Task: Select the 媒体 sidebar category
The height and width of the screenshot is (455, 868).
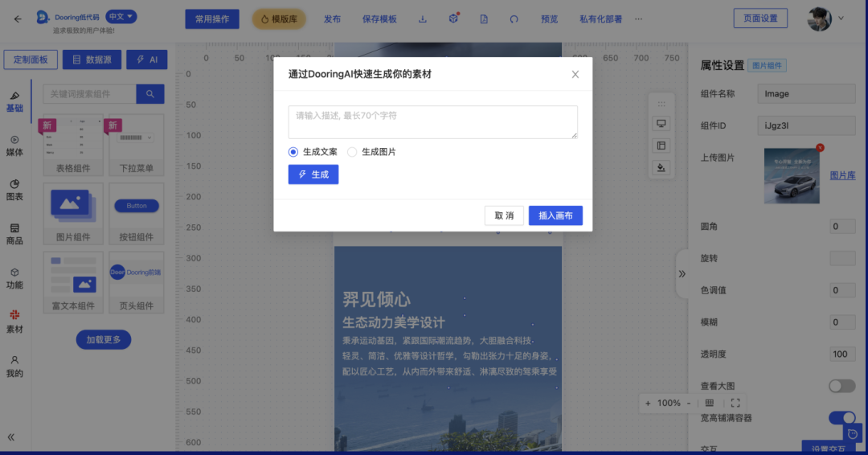Action: (x=14, y=146)
